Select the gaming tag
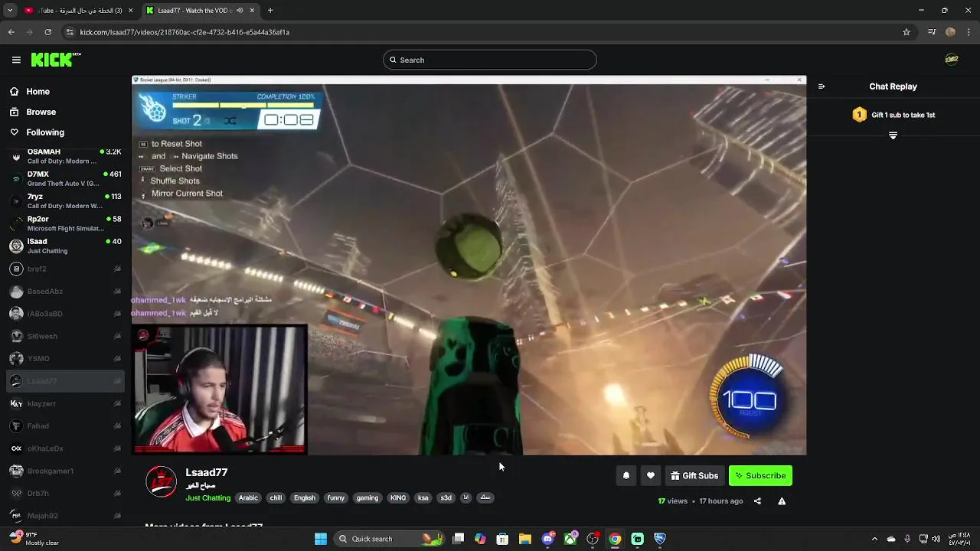Image resolution: width=980 pixels, height=551 pixels. pyautogui.click(x=367, y=497)
